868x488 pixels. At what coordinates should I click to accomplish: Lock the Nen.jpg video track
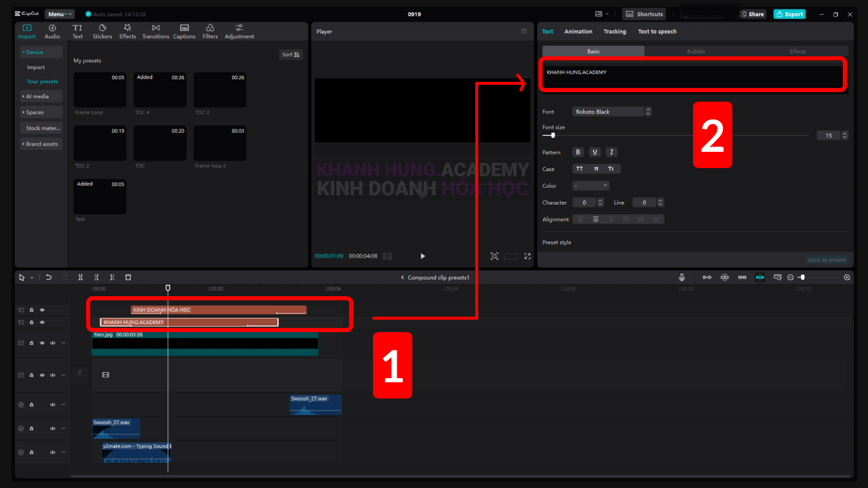pos(31,343)
